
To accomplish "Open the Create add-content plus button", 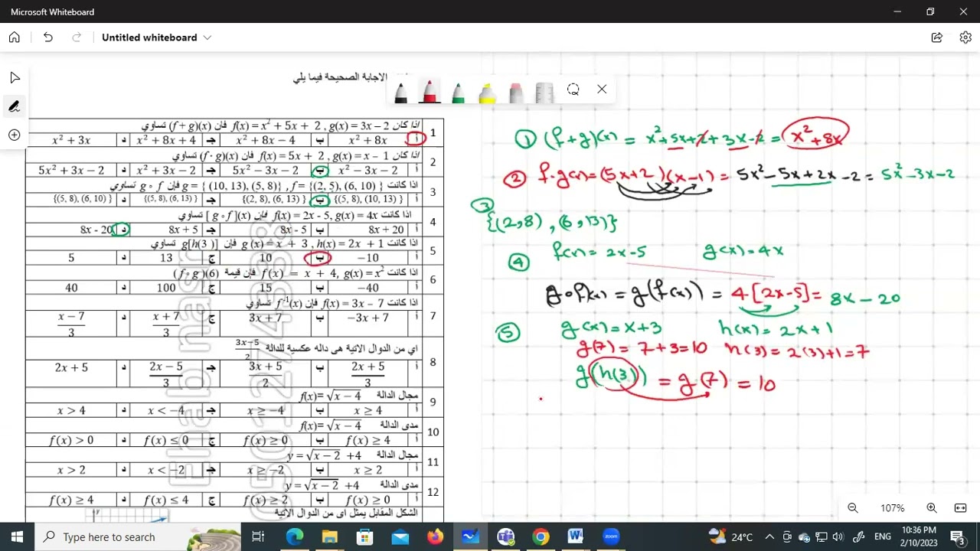I will point(15,135).
